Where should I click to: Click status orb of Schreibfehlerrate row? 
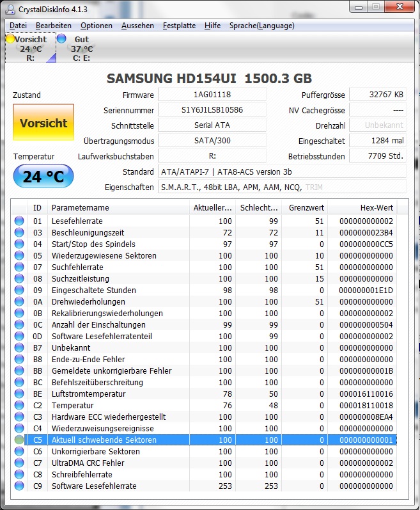click(19, 474)
